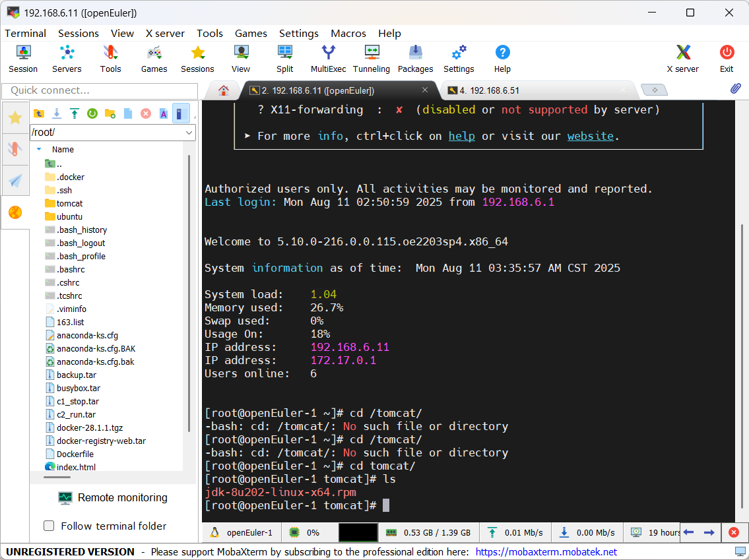
Task: Click the Quick connect field
Action: [100, 91]
